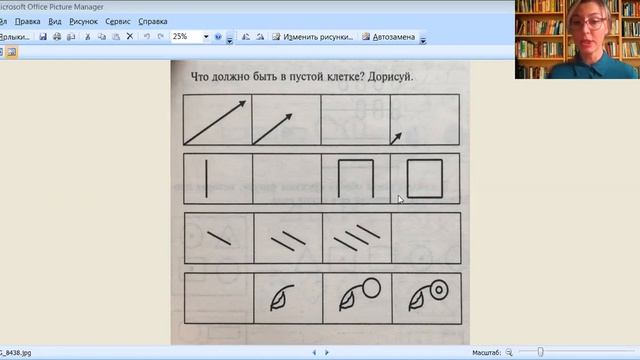The image size is (640, 360).
Task: Click the presenter webcam video overlay
Action: coord(577,39)
